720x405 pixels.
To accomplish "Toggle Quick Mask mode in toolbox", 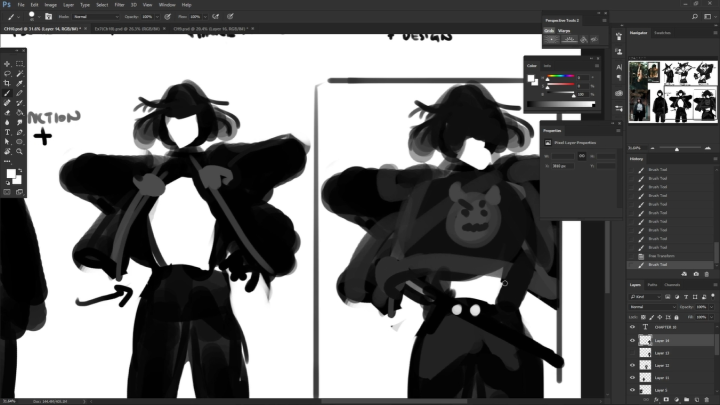I will [7, 192].
